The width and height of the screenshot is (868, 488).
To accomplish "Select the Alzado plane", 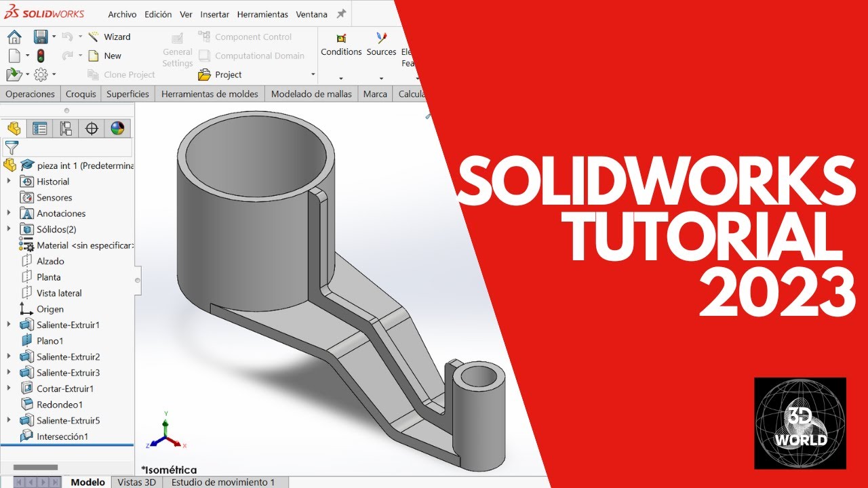I will (42, 261).
